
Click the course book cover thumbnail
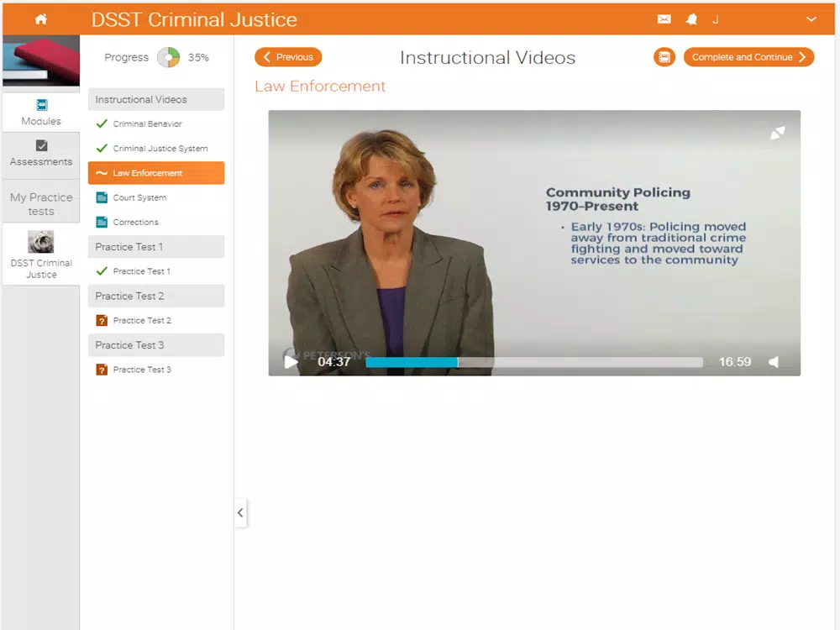click(41, 60)
